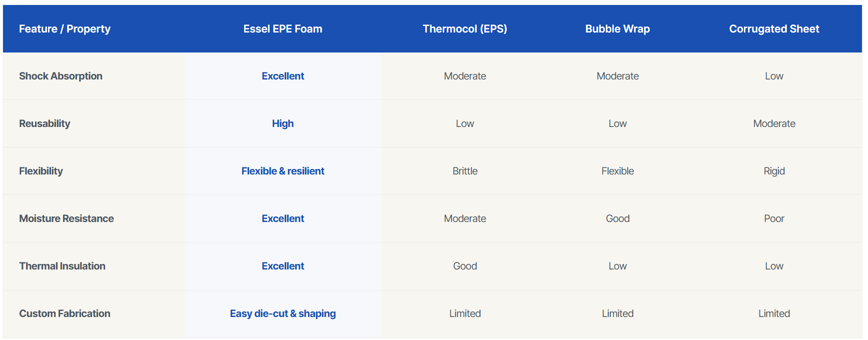Select the 'Essel EPE Foam' column header
Image resolution: width=868 pixels, height=340 pixels.
pos(283,29)
